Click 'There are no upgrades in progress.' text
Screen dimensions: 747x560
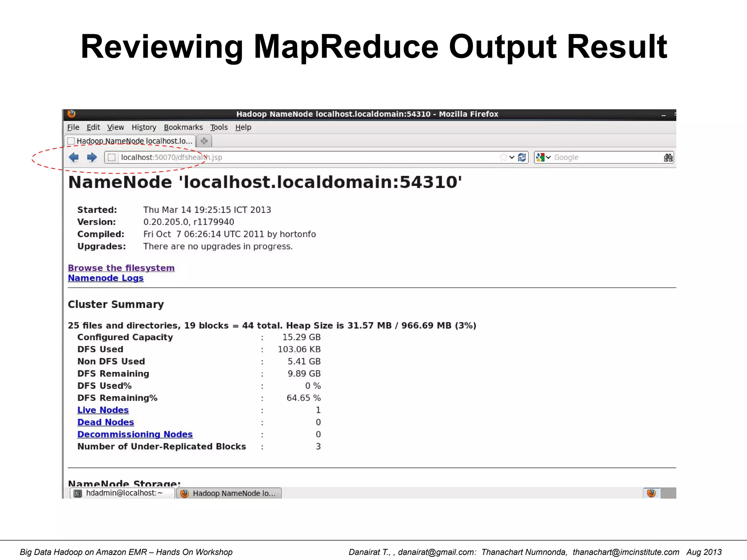[x=218, y=246]
